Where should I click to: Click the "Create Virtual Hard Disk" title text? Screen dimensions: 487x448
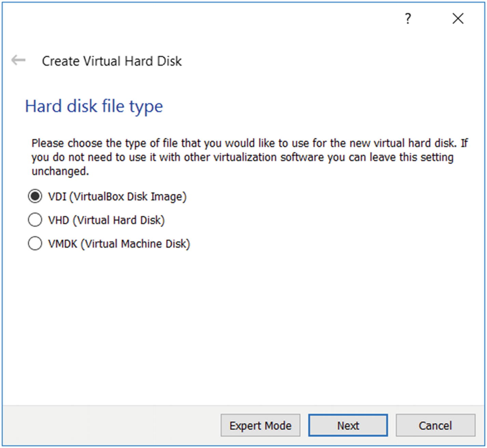[x=112, y=61]
